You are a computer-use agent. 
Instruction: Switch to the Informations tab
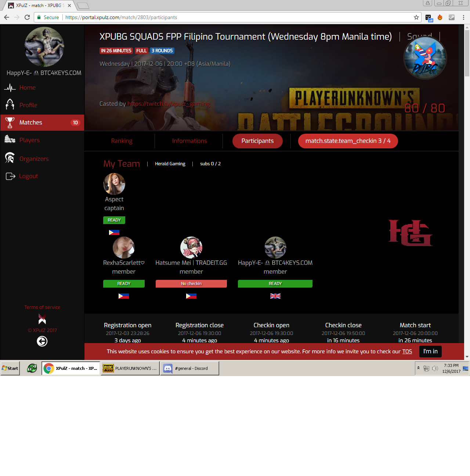[x=189, y=141]
